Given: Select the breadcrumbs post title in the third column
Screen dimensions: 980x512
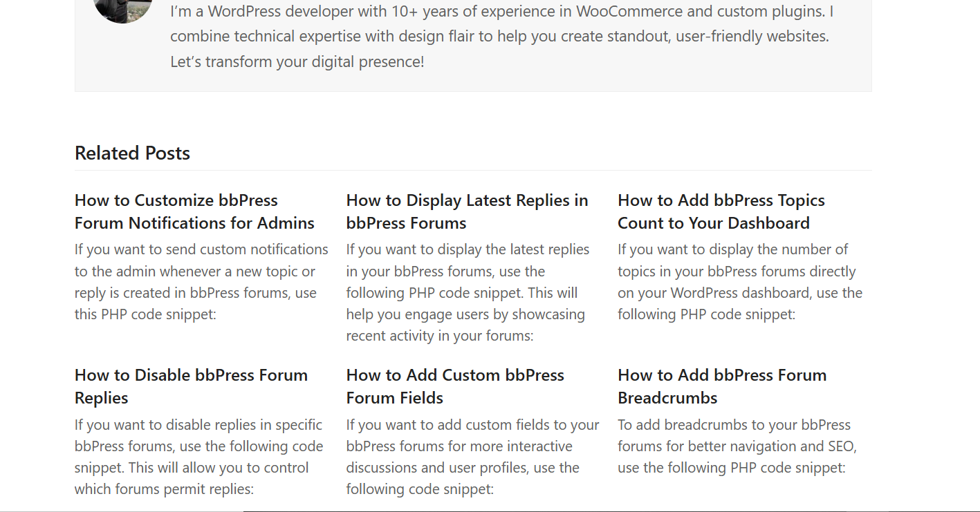Looking at the screenshot, I should coord(721,386).
